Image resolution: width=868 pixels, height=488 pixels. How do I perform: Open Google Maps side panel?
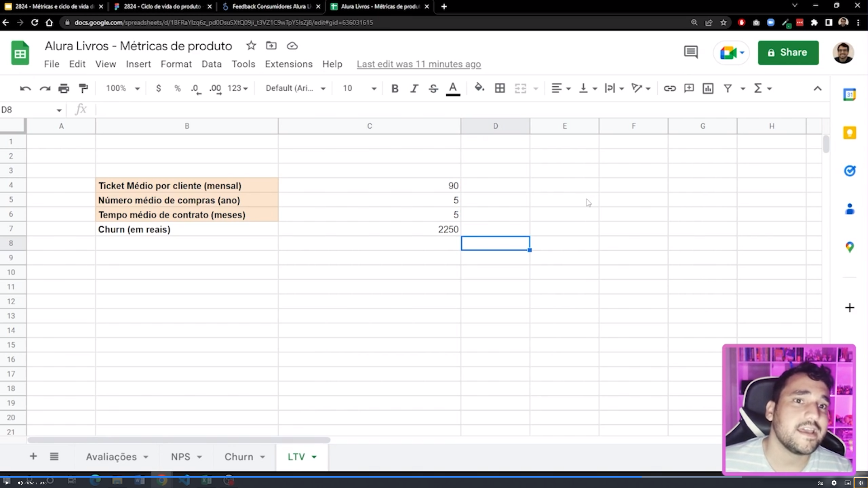click(x=849, y=247)
